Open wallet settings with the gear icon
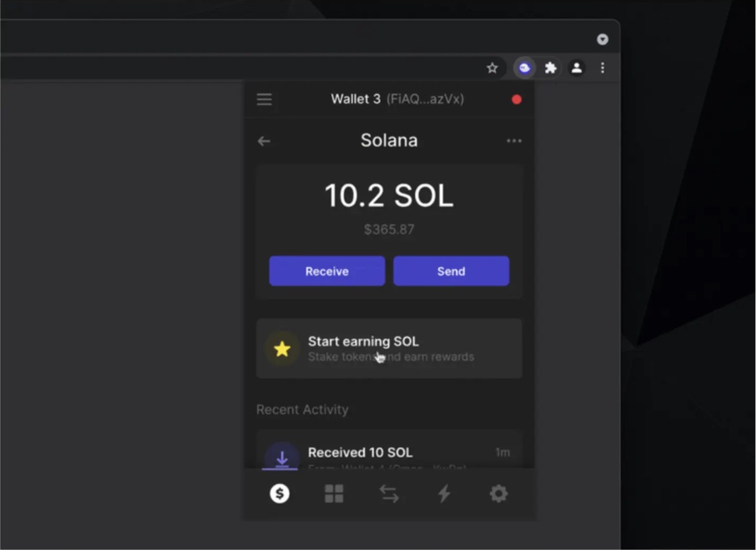This screenshot has height=550, width=756. coord(499,493)
